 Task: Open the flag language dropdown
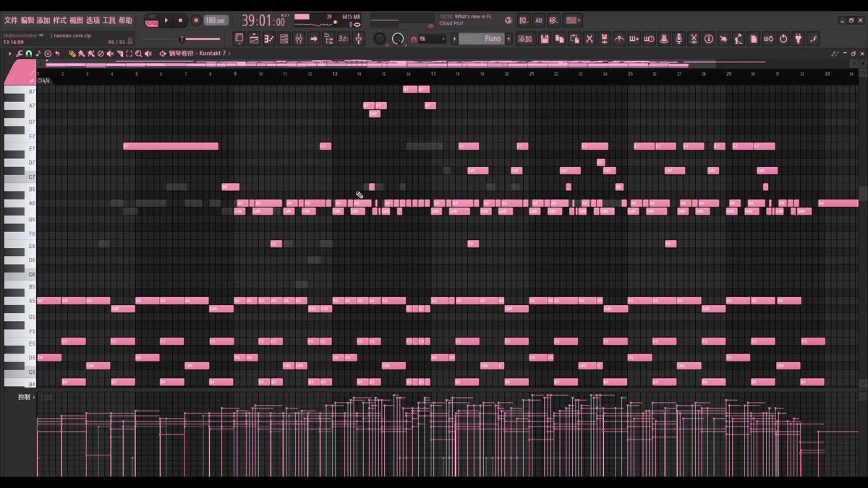[x=572, y=20]
